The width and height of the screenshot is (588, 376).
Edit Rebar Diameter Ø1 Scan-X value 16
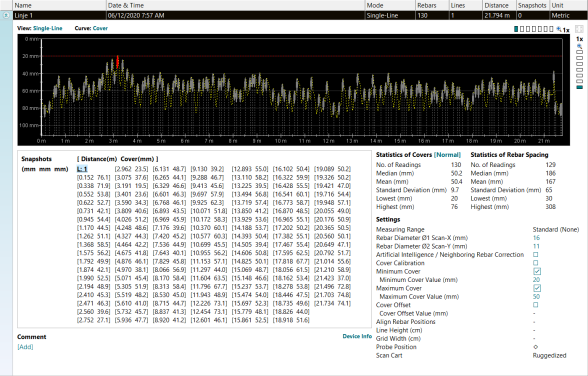pyautogui.click(x=536, y=238)
